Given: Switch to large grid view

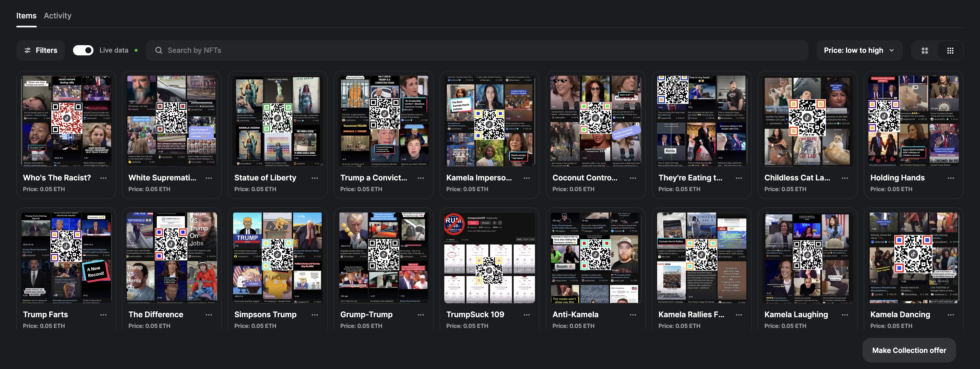Looking at the screenshot, I should coord(924,51).
